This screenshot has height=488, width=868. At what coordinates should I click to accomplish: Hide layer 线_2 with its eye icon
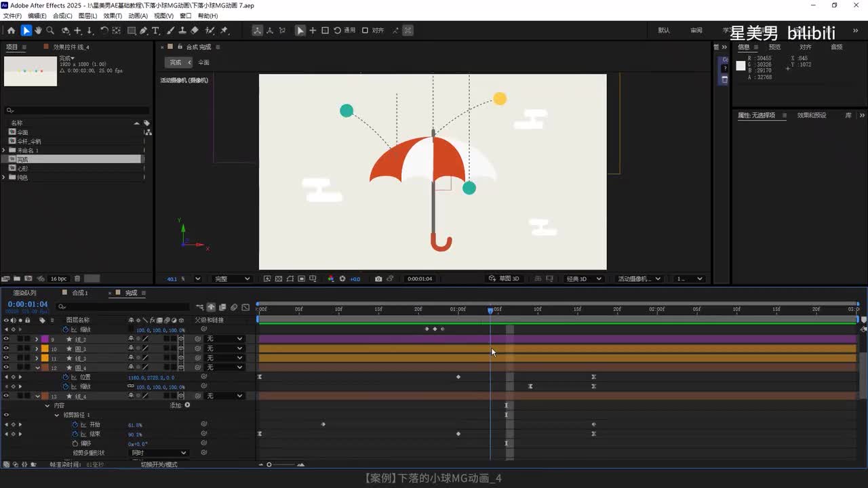6,339
